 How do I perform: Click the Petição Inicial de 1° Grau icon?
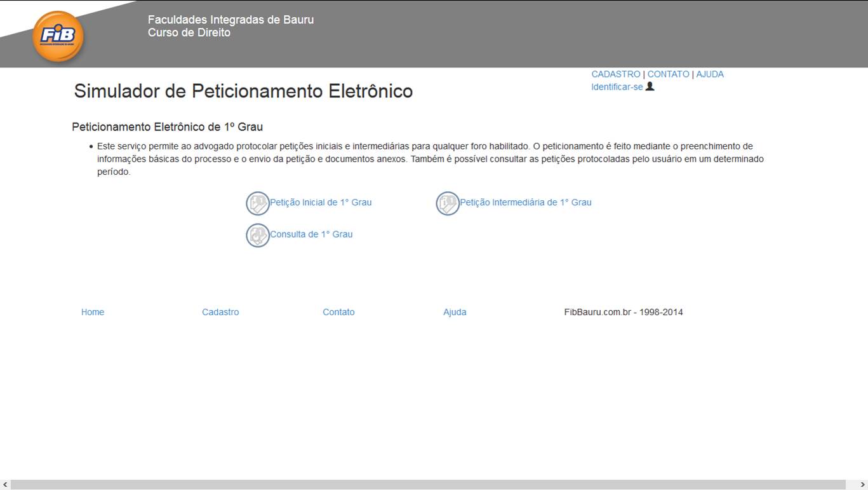tap(258, 203)
